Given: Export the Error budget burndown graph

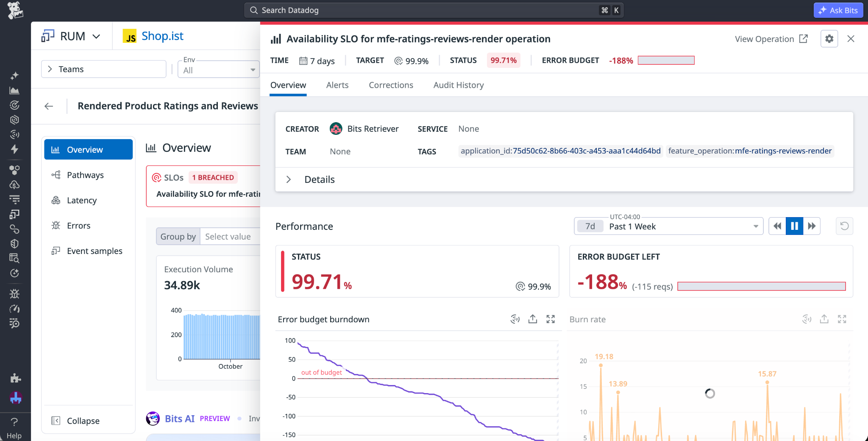Looking at the screenshot, I should (533, 319).
